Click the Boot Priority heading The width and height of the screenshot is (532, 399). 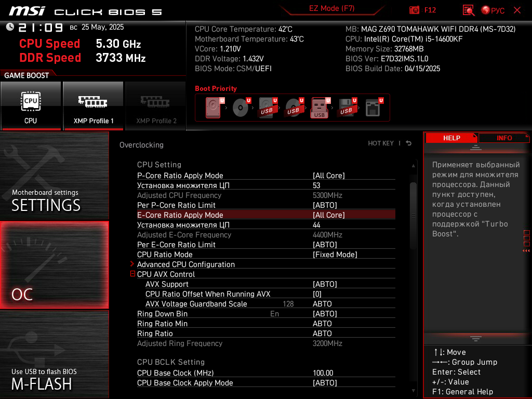(216, 88)
